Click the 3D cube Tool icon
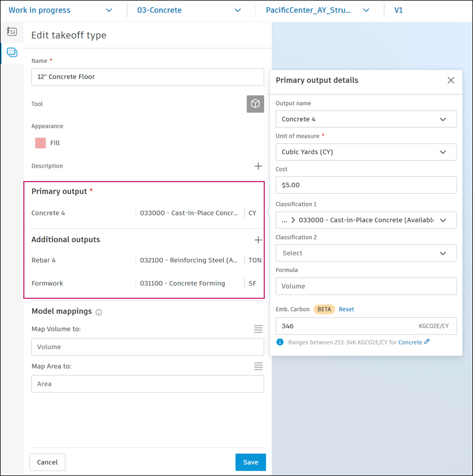Image resolution: width=473 pixels, height=476 pixels. [x=255, y=104]
